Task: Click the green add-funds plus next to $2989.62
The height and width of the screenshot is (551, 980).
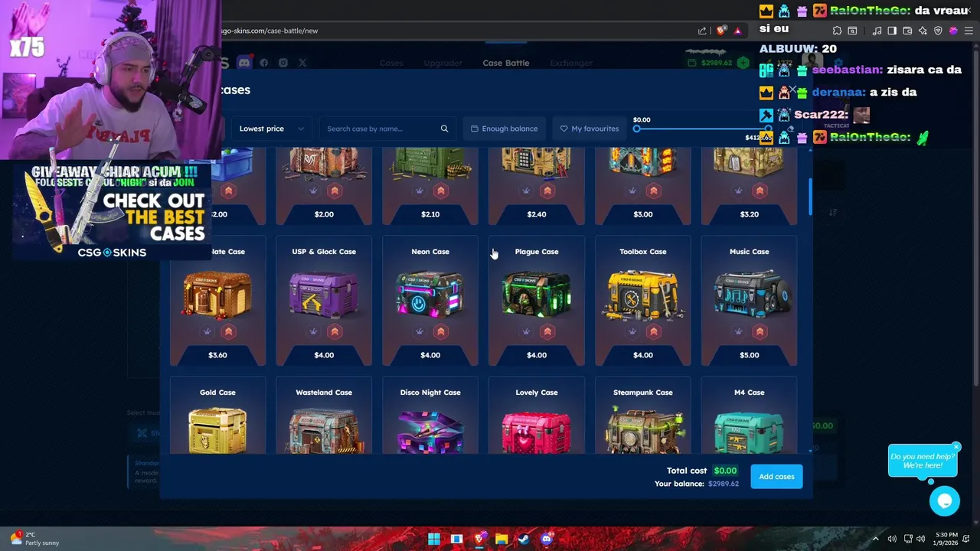Action: pos(743,63)
